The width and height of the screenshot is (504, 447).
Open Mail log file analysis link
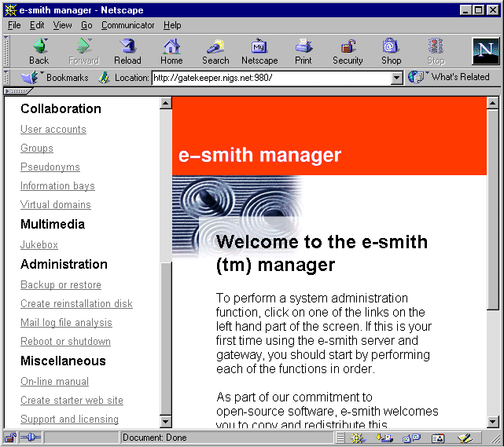[x=66, y=322]
